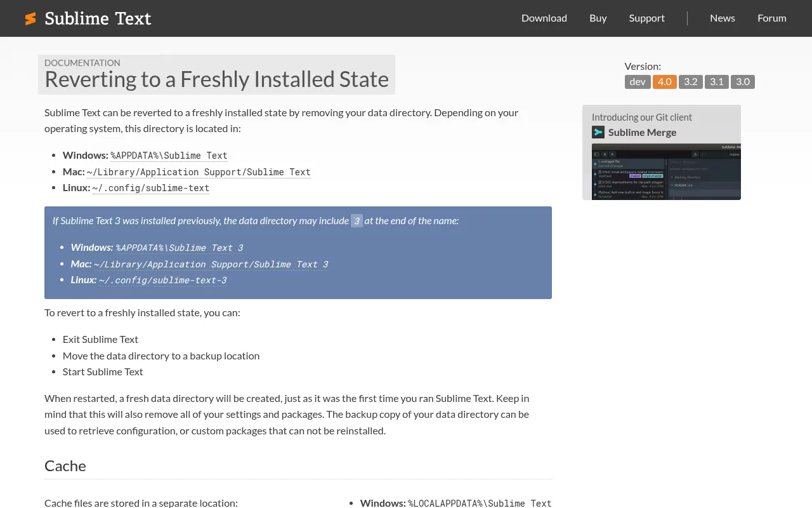Visit the Forum link
The width and height of the screenshot is (812, 508).
point(772,18)
